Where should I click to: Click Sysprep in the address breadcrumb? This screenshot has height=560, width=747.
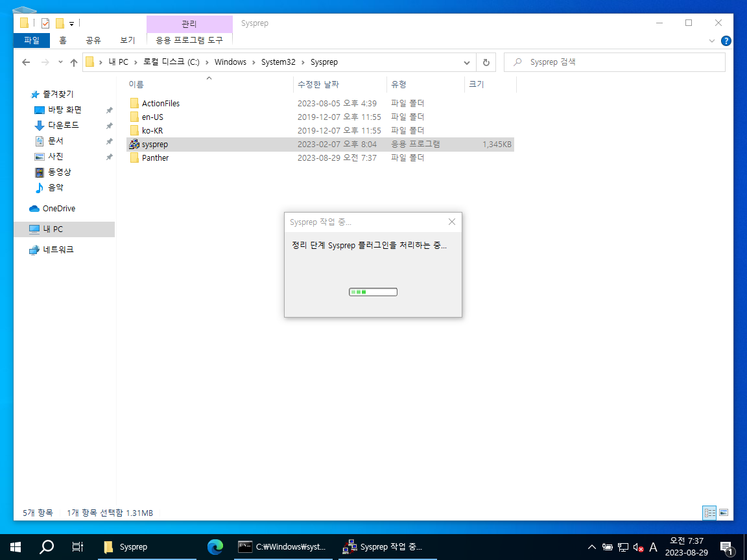[324, 62]
